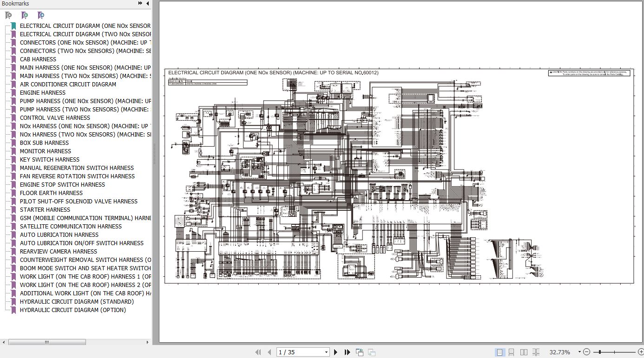The height and width of the screenshot is (358, 644).
Task: Open Auto Lubrication On/Off Switch Harness bookmark
Action: point(82,243)
